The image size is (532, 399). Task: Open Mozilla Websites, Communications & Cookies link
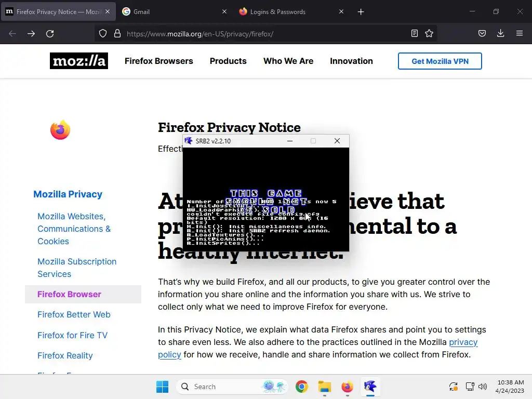[74, 229]
